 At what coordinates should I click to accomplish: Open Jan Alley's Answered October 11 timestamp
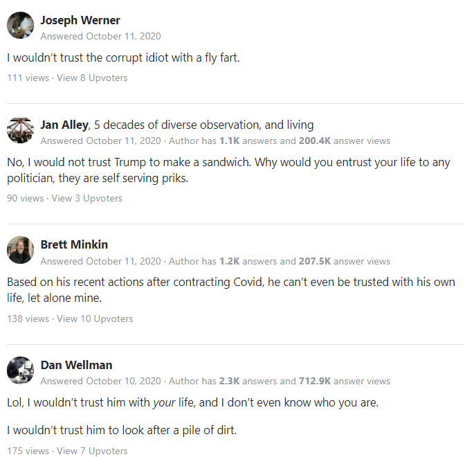coord(100,141)
